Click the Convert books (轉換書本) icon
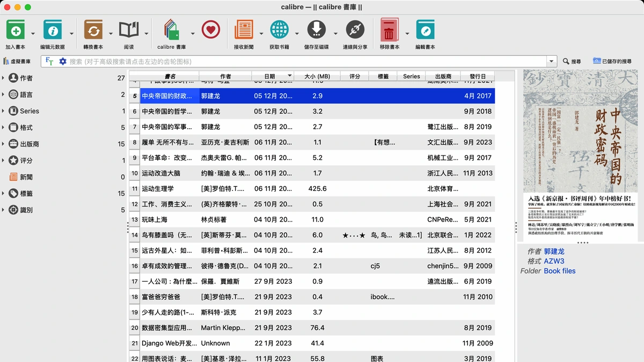 pos(93,30)
